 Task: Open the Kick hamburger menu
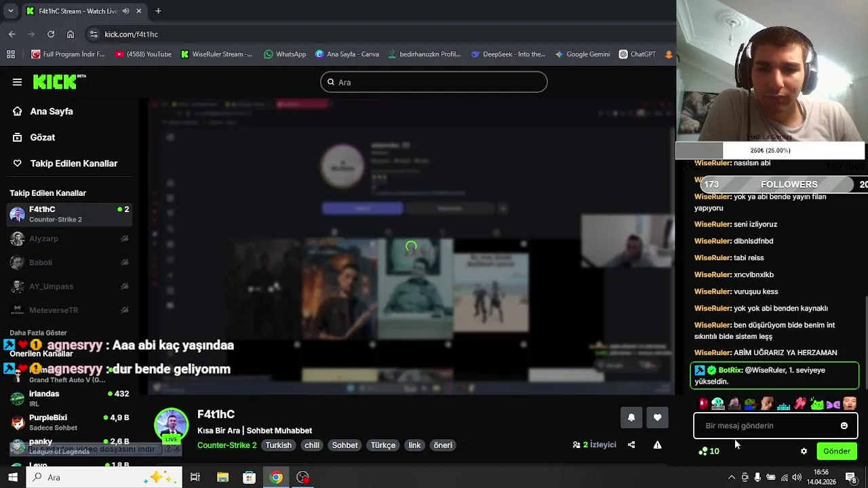click(17, 82)
